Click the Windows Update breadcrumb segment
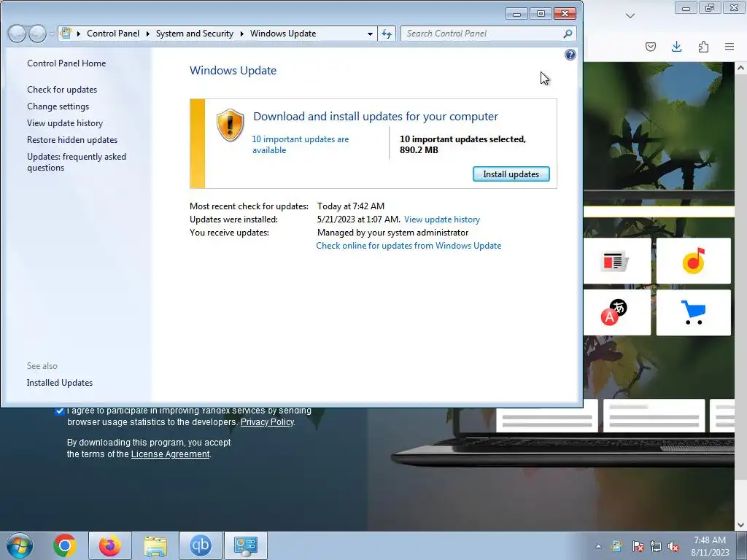Screen dimensions: 747x560 point(283,34)
